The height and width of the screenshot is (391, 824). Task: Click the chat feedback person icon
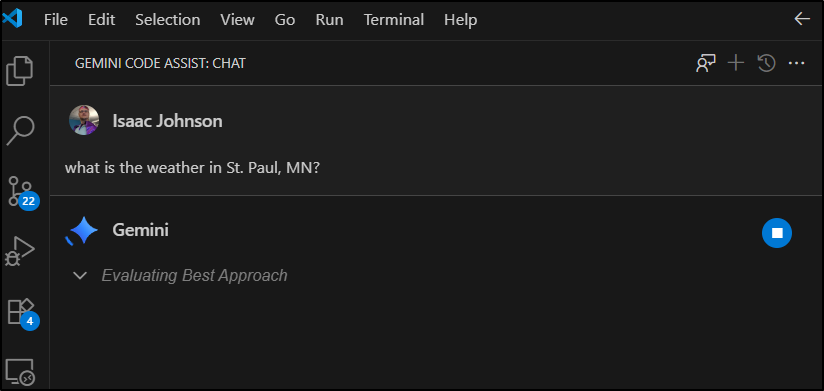tap(706, 64)
